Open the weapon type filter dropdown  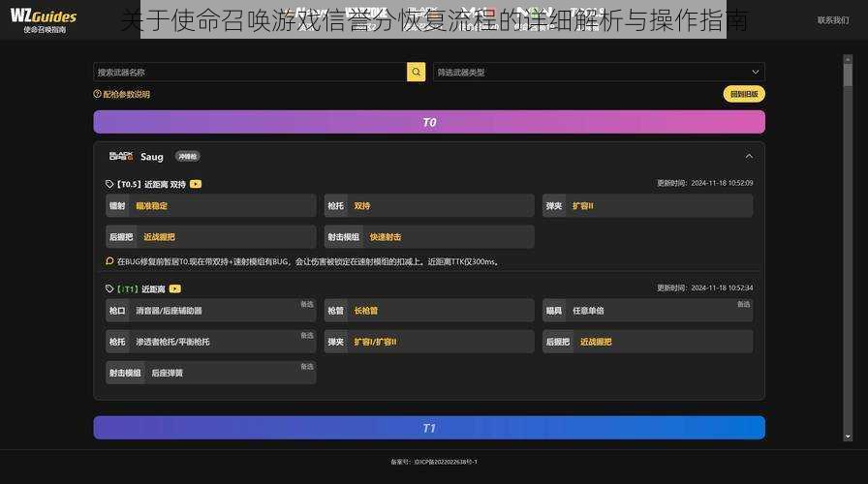click(599, 72)
